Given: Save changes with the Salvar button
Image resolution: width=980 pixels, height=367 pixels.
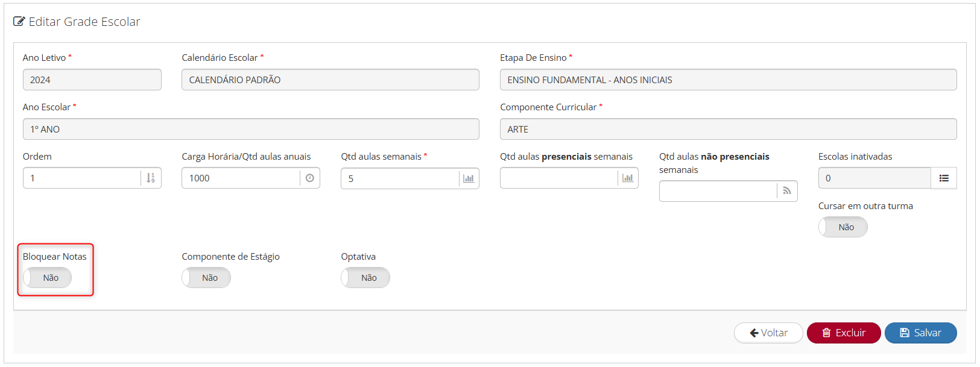Looking at the screenshot, I should coord(920,333).
